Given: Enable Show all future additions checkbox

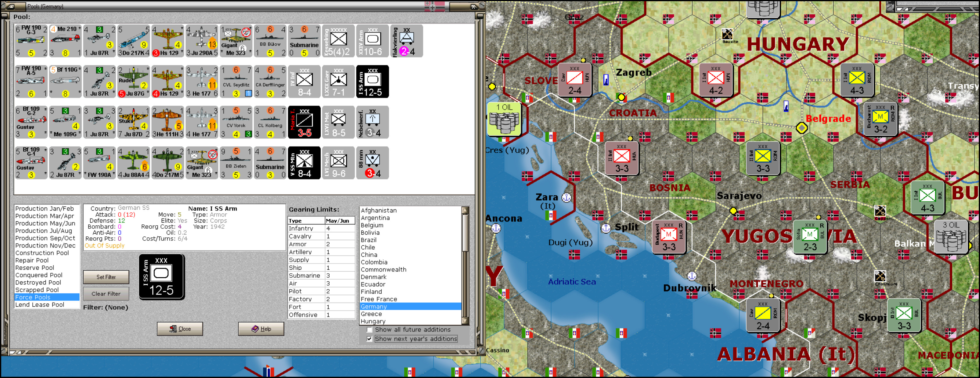Looking at the screenshot, I should pyautogui.click(x=369, y=330).
